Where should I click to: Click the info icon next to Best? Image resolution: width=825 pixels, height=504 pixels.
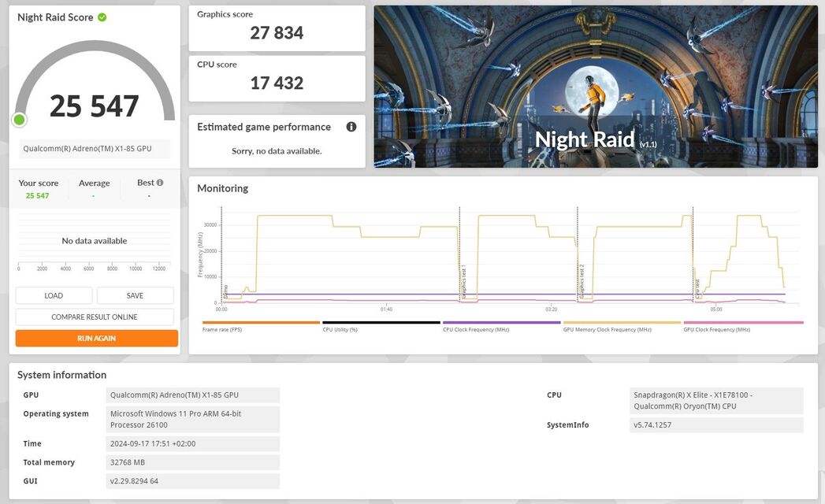pyautogui.click(x=160, y=183)
